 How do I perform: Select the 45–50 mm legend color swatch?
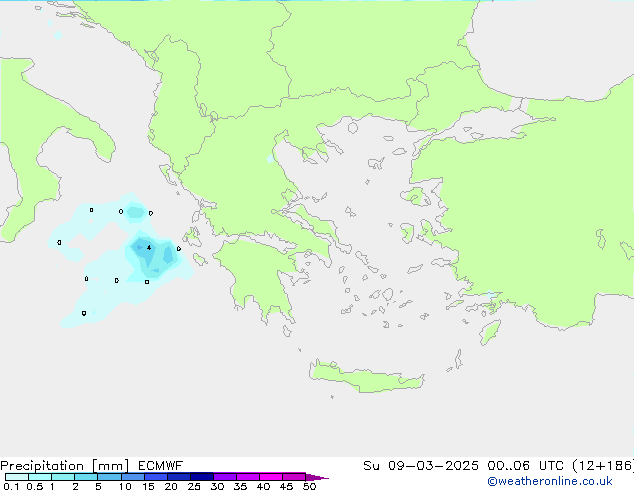(294, 477)
